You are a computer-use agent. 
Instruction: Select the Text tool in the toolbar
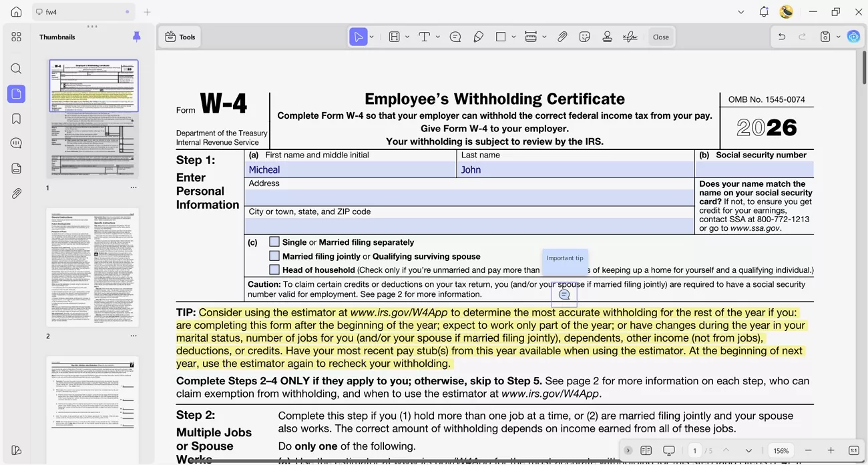(x=425, y=37)
